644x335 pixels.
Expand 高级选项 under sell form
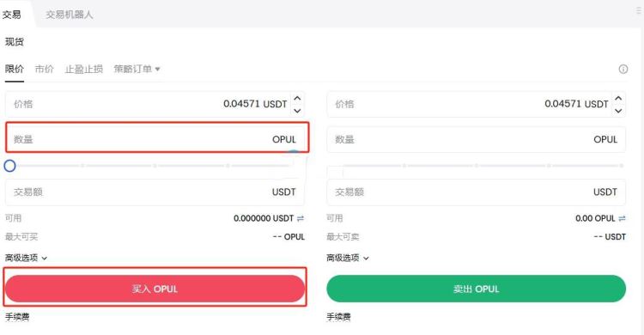pos(348,259)
